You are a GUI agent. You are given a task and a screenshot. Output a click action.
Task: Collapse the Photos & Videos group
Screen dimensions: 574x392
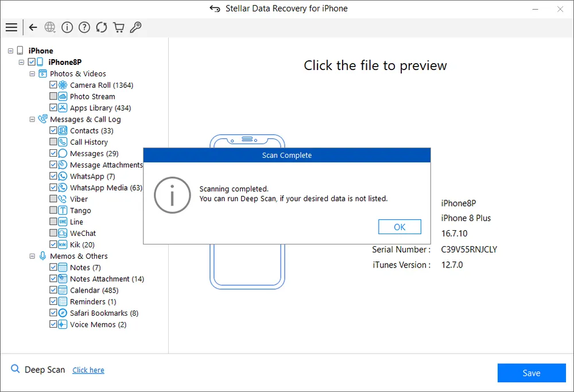click(x=32, y=73)
